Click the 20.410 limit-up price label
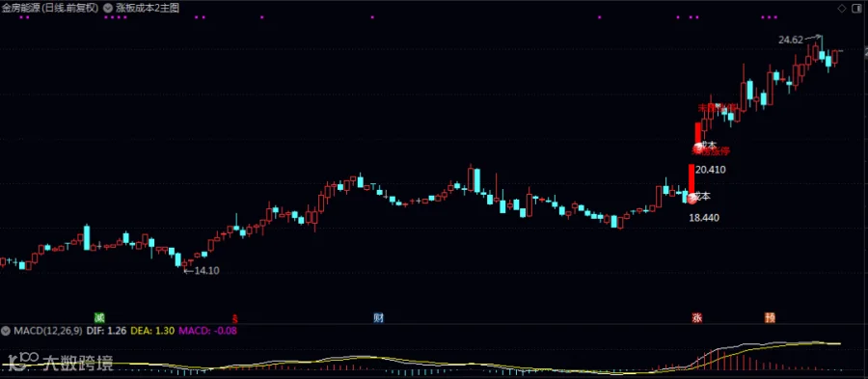 coord(710,170)
